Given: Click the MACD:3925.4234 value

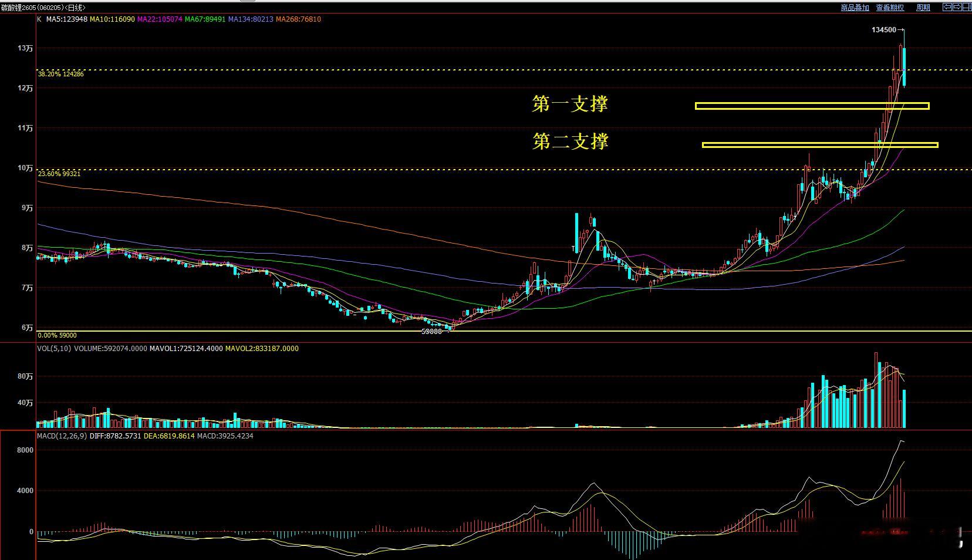Looking at the screenshot, I should click(225, 436).
